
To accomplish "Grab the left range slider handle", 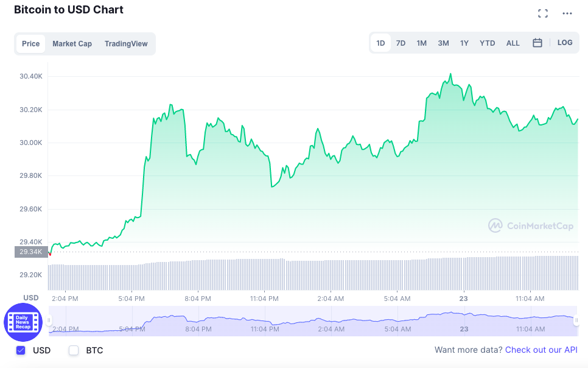I will (49, 320).
